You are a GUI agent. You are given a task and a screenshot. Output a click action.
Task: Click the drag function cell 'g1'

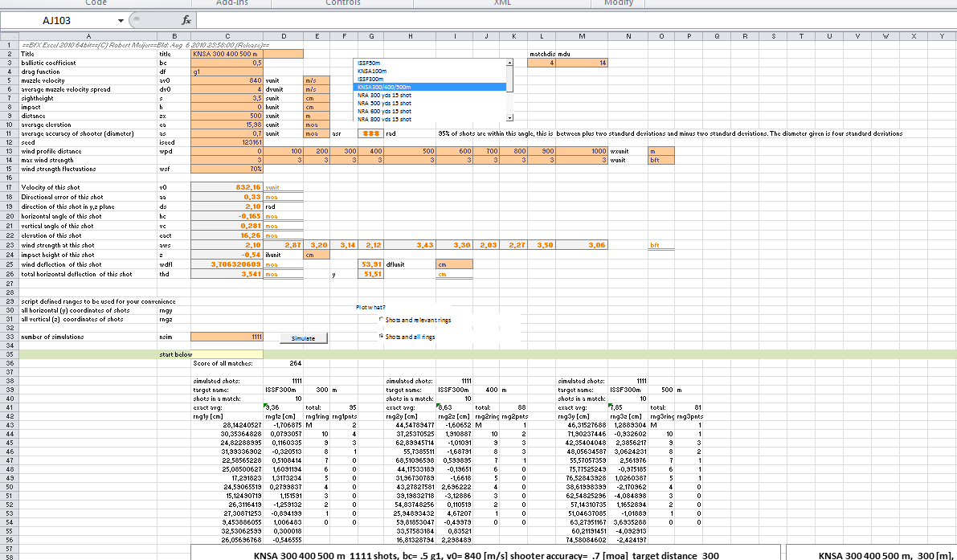227,72
